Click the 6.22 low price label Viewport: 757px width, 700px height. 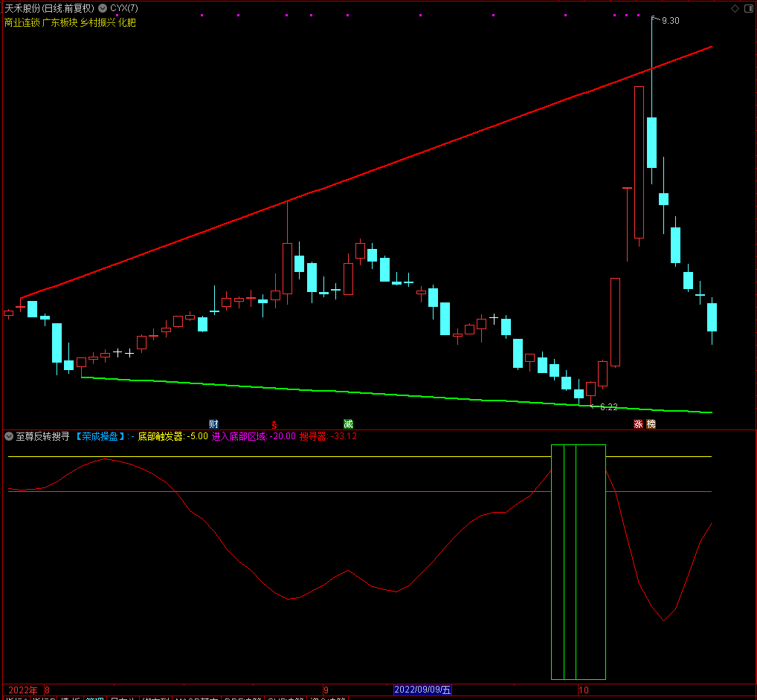[608, 407]
